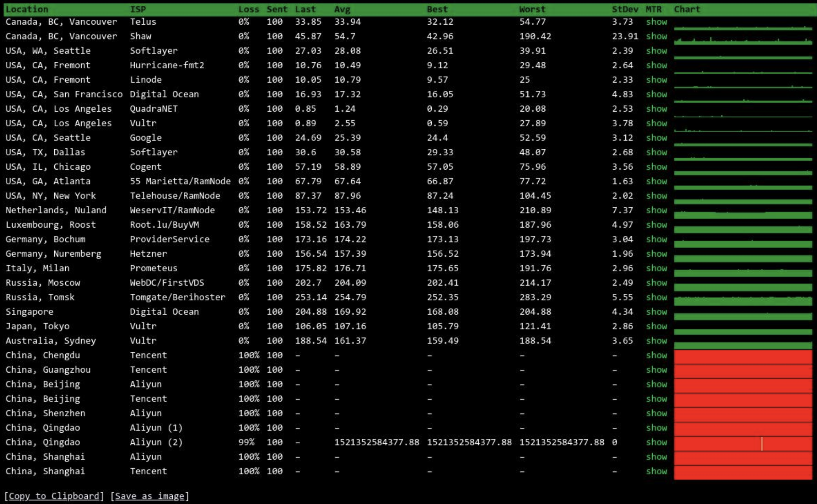Click Copy to Clipboard link
Screen dimensions: 817x504
(54, 496)
